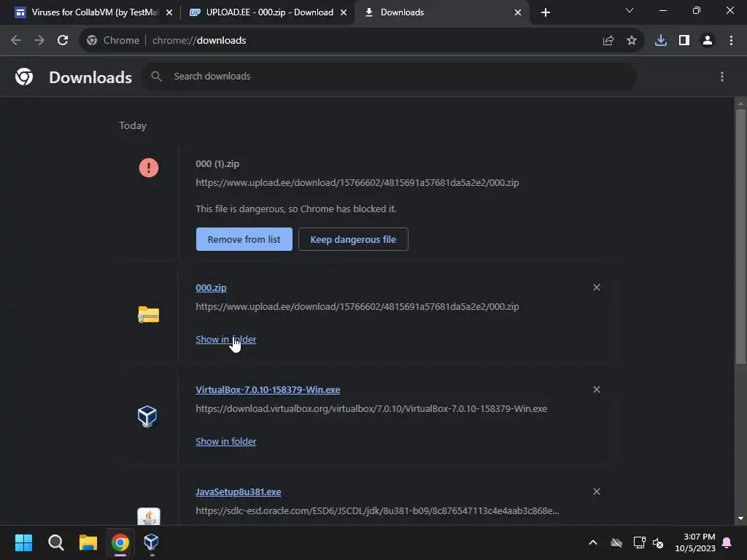Open VirtualBox-7.0.10-158379-Win.exe link
Screen dimensions: 747x560
(x=268, y=389)
